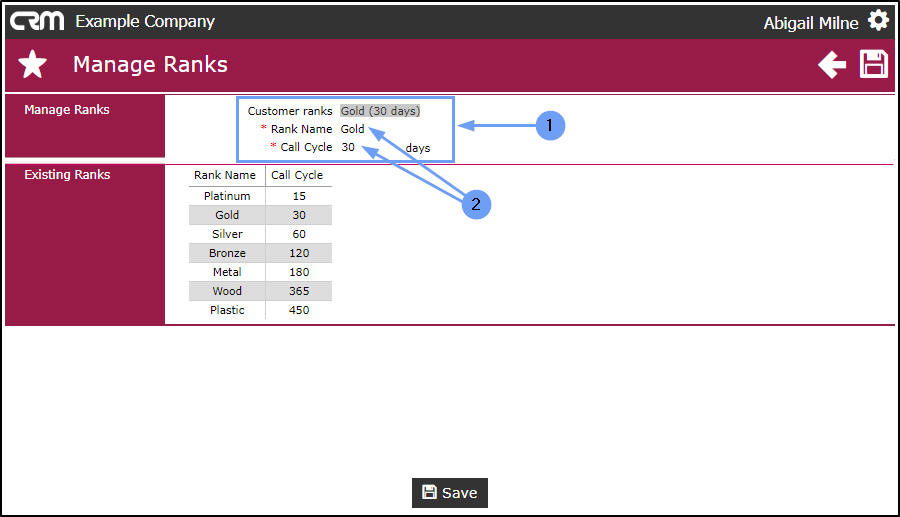900x517 pixels.
Task: Click call cycle value 450 for Plastic
Action: [299, 310]
